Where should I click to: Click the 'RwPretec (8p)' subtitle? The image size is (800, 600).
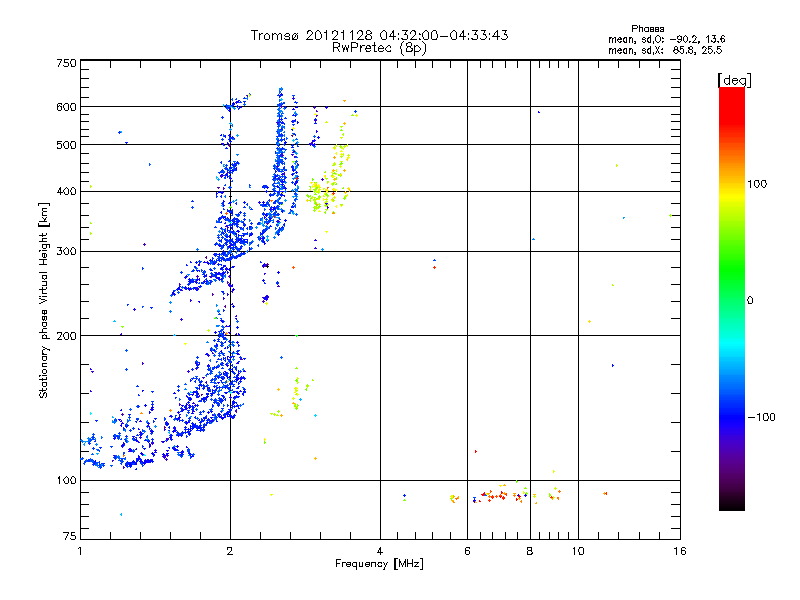379,48
